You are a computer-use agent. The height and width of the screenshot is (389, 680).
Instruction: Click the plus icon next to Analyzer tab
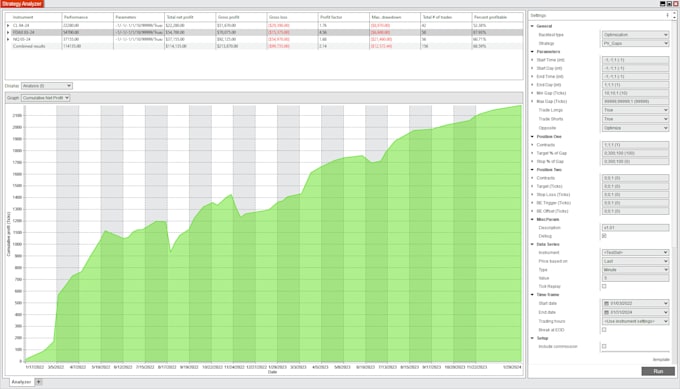coord(39,382)
